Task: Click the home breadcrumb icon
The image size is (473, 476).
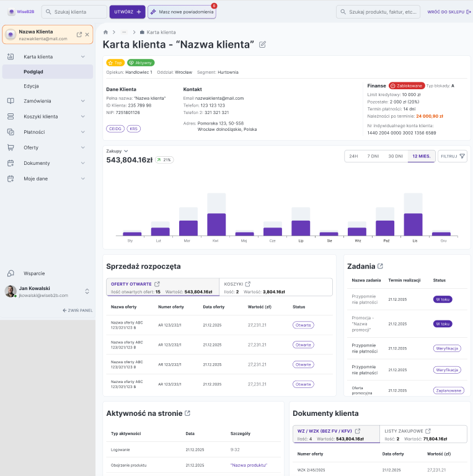Action: point(106,32)
